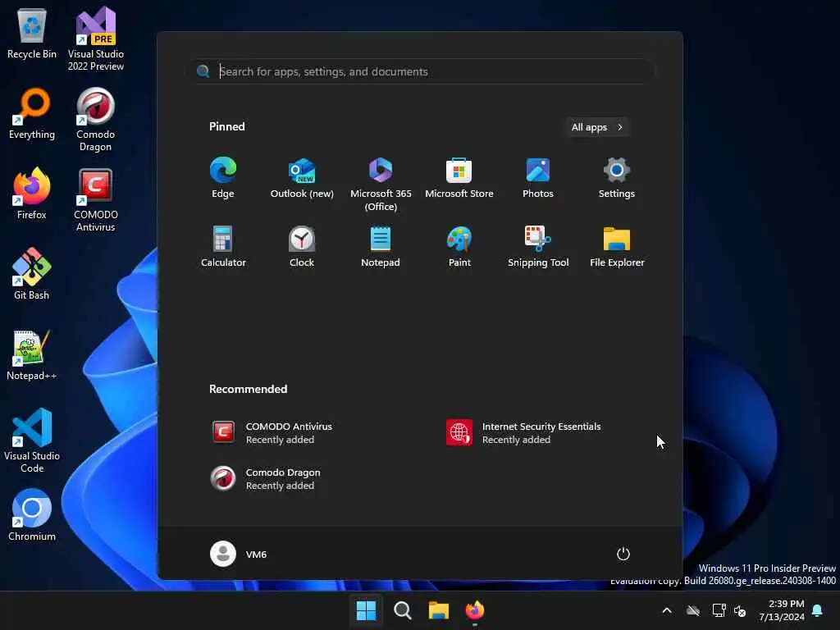Open File Explorer from the taskbar
Image resolution: width=840 pixels, height=630 pixels.
438,610
